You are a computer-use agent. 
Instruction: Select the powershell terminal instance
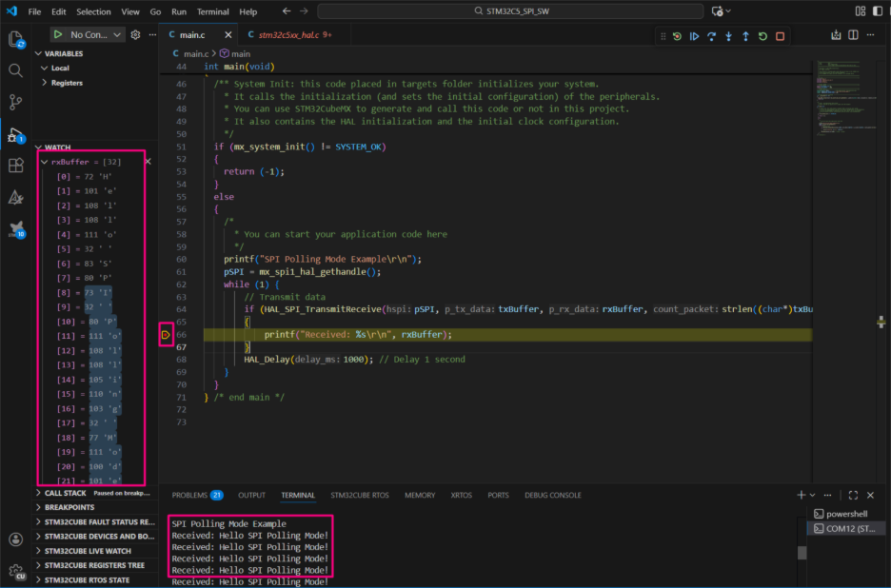pos(846,514)
